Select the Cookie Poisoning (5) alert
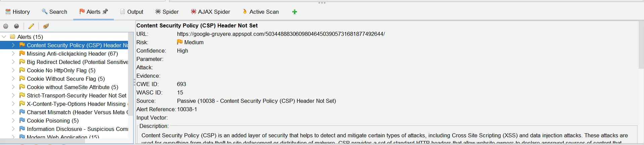 52,121
